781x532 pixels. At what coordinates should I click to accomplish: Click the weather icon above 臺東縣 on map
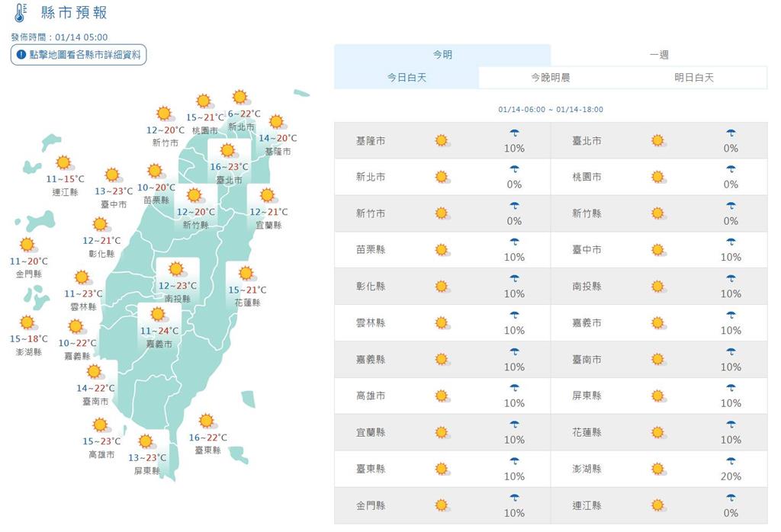click(206, 421)
